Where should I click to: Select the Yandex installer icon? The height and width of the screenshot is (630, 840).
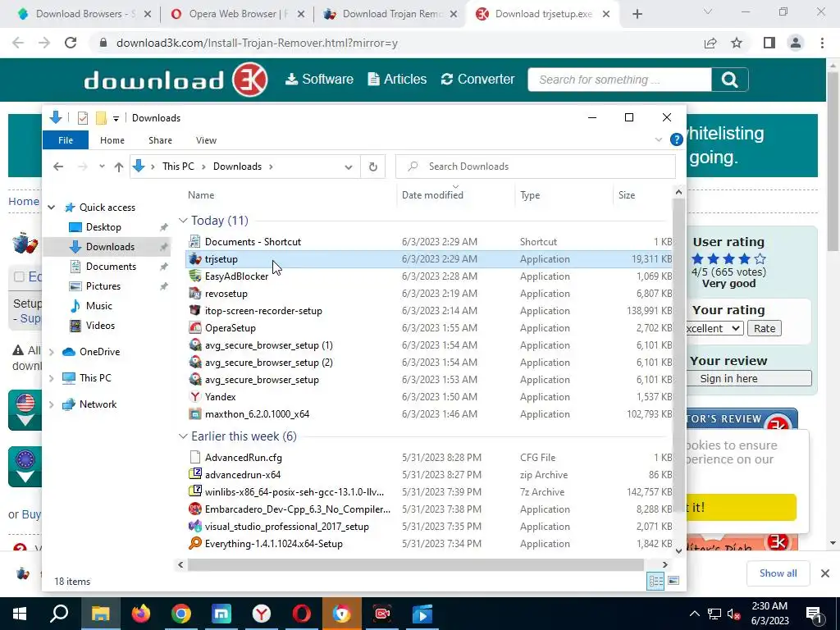coord(195,397)
